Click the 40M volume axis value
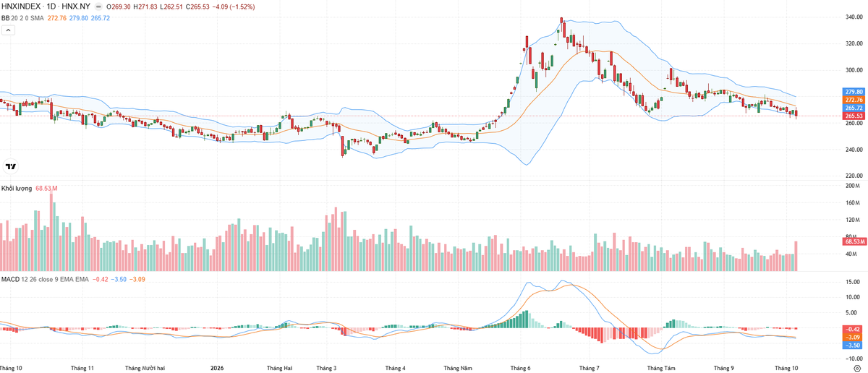 [x=853, y=254]
